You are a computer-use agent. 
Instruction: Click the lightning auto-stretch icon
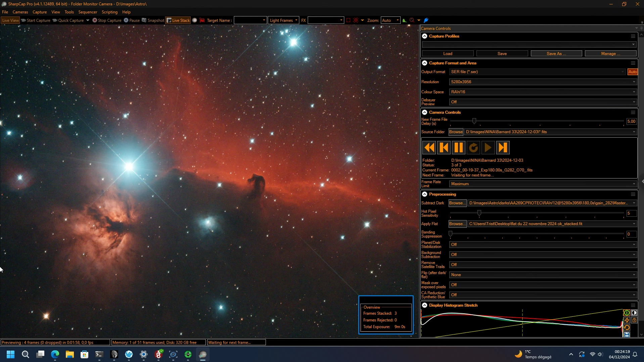tap(627, 320)
